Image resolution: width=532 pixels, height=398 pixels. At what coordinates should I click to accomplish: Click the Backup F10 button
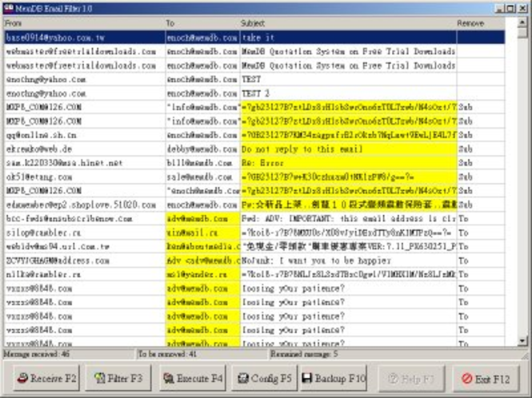[334, 378]
